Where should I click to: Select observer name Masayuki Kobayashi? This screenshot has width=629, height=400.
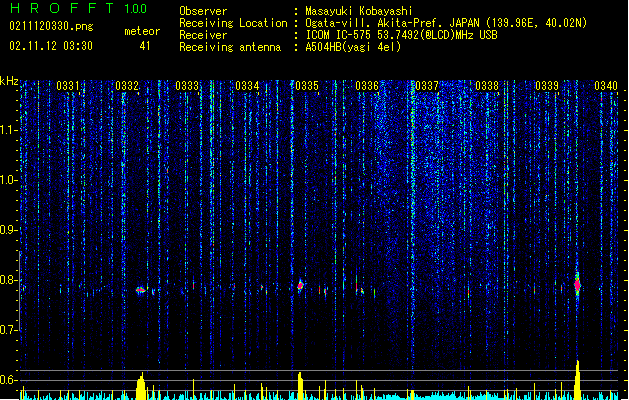[359, 11]
